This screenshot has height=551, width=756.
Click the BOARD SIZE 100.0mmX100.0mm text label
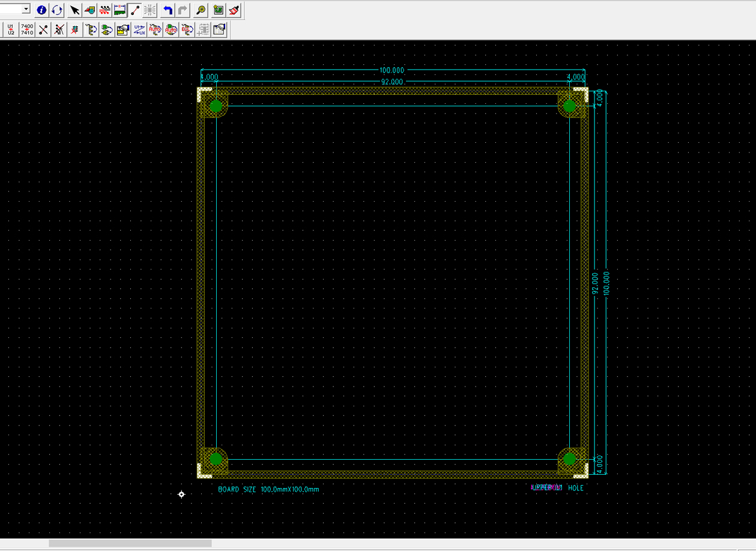268,489
